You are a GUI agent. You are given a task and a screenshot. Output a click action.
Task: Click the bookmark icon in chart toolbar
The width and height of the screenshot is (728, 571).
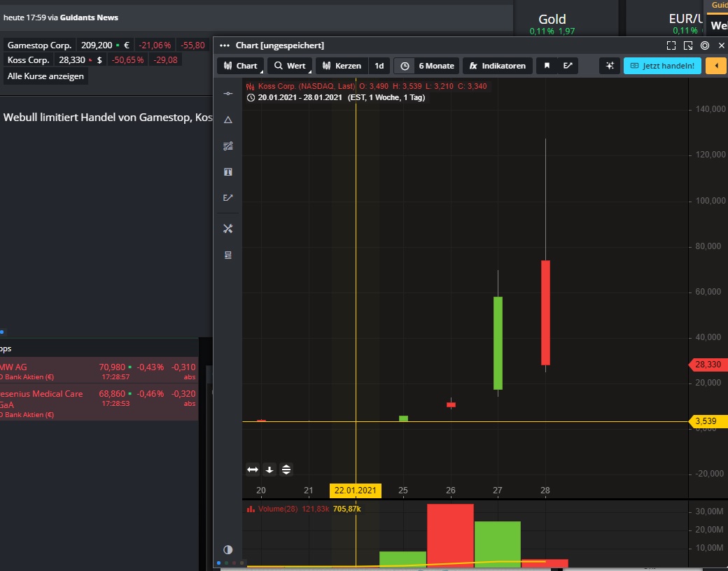click(x=547, y=66)
